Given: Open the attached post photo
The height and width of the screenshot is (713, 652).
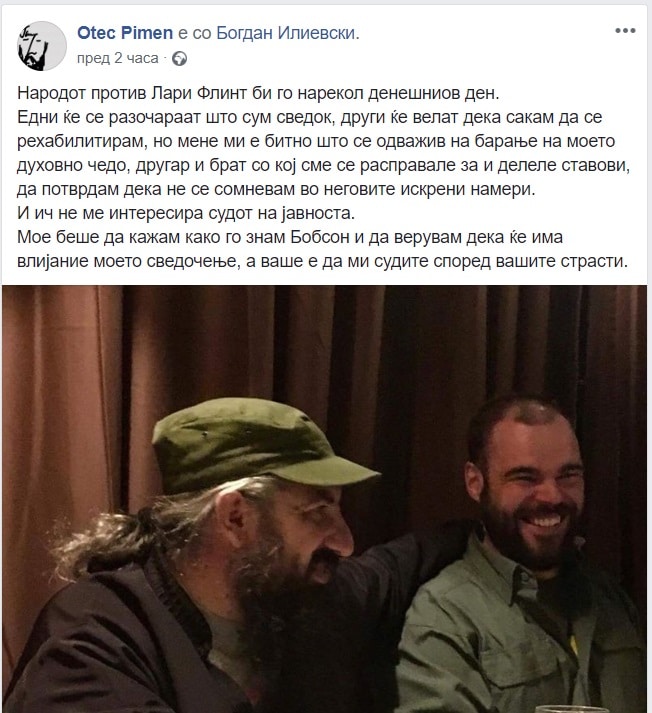Looking at the screenshot, I should [x=325, y=499].
